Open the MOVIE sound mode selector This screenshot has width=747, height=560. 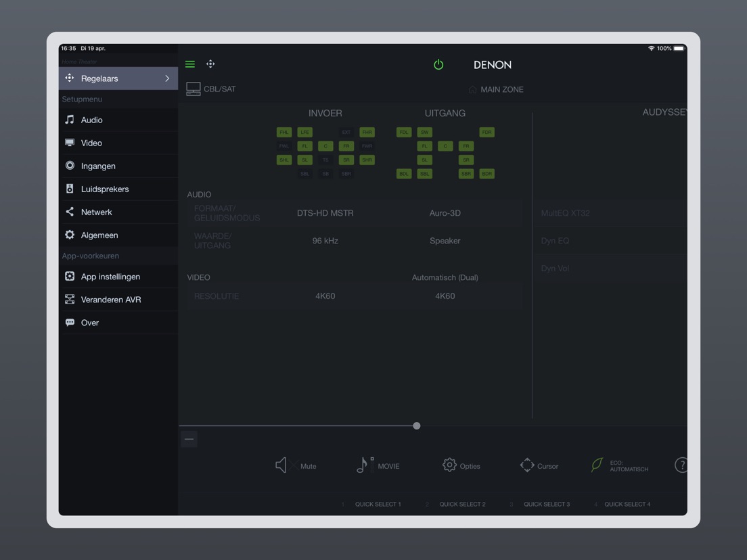click(x=378, y=465)
